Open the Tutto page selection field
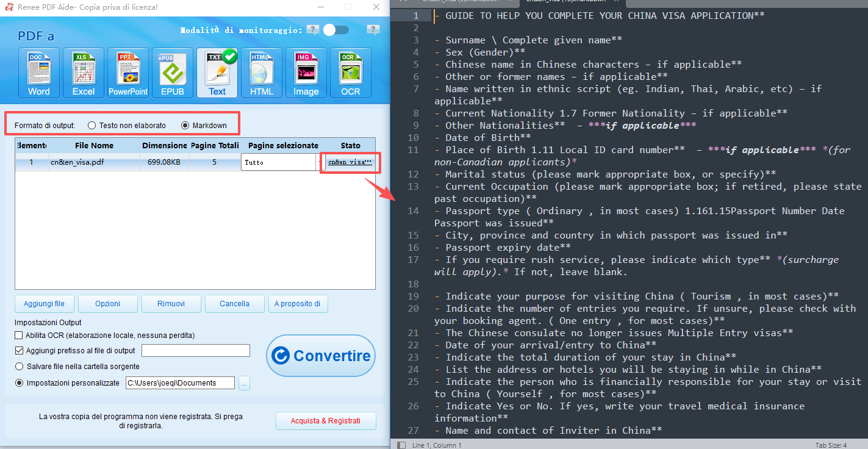The image size is (868, 449). [x=279, y=162]
